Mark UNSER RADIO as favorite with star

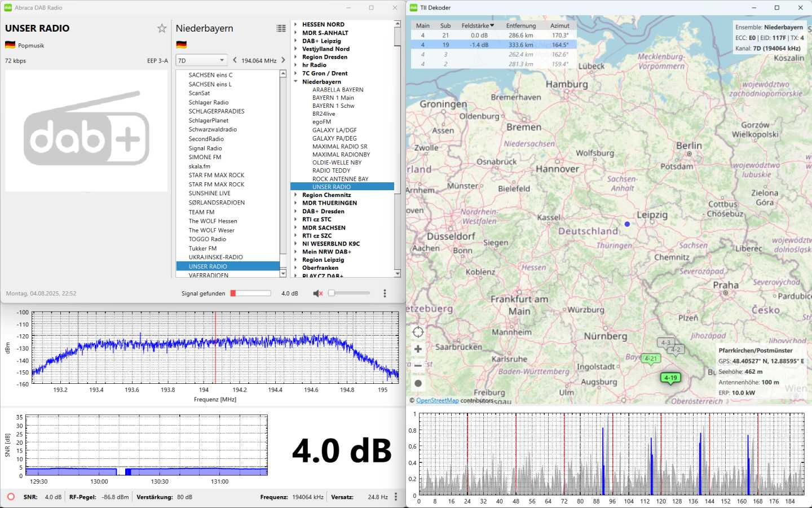click(162, 28)
